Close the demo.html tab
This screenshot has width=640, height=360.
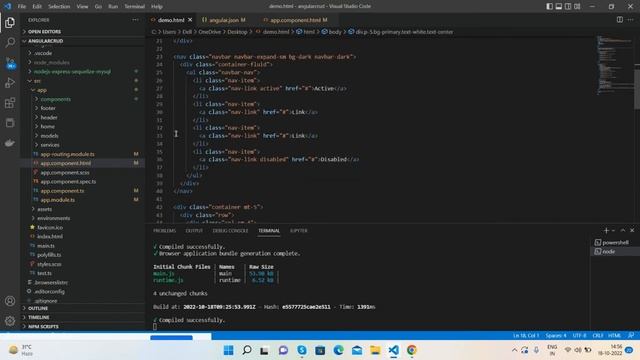click(190, 20)
